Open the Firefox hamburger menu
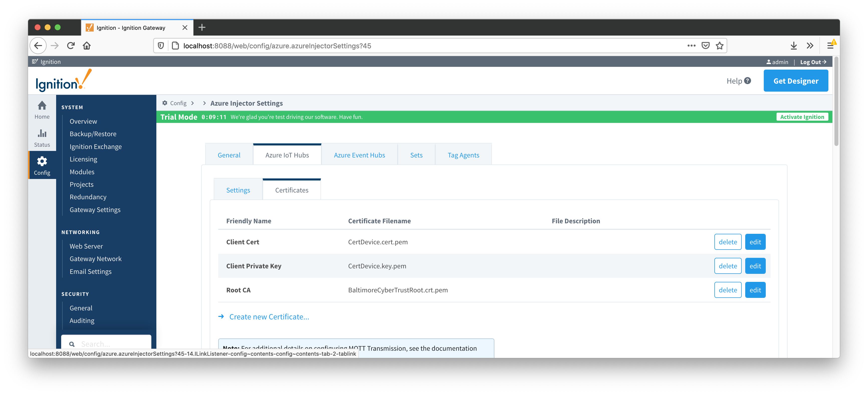The width and height of the screenshot is (868, 395). tap(830, 46)
